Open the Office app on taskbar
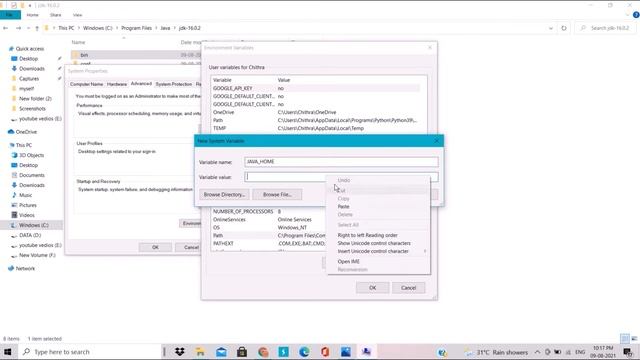Image resolution: width=640 pixels, height=360 pixels. click(325, 352)
